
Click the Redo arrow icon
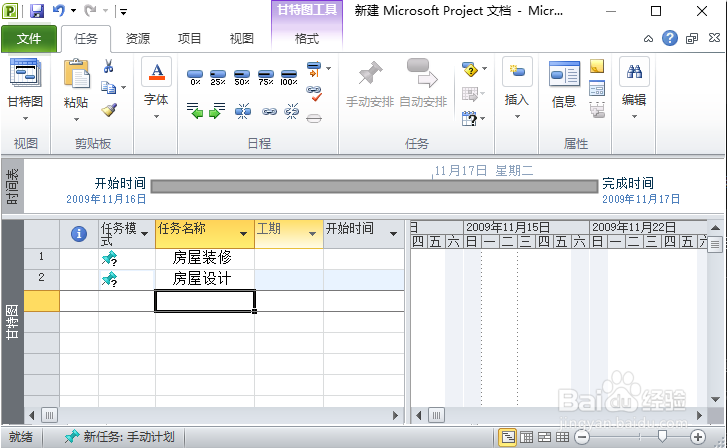coord(90,10)
